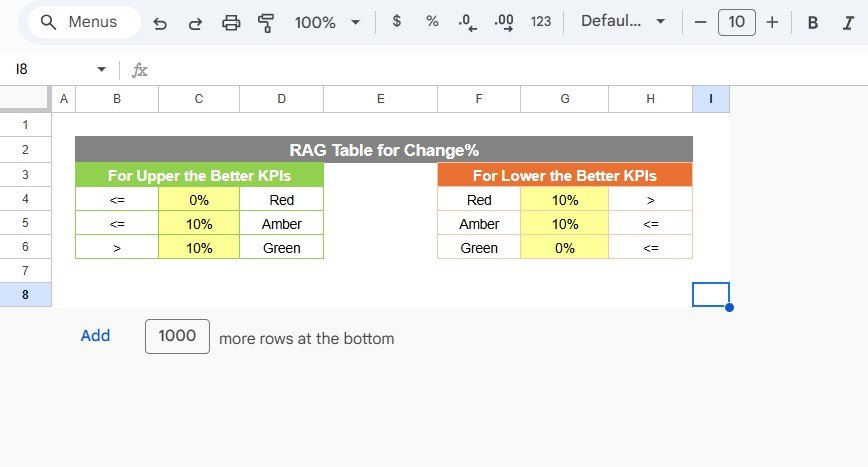Format as currency with dollar icon
Image resolution: width=868 pixels, height=467 pixels.
click(x=396, y=21)
